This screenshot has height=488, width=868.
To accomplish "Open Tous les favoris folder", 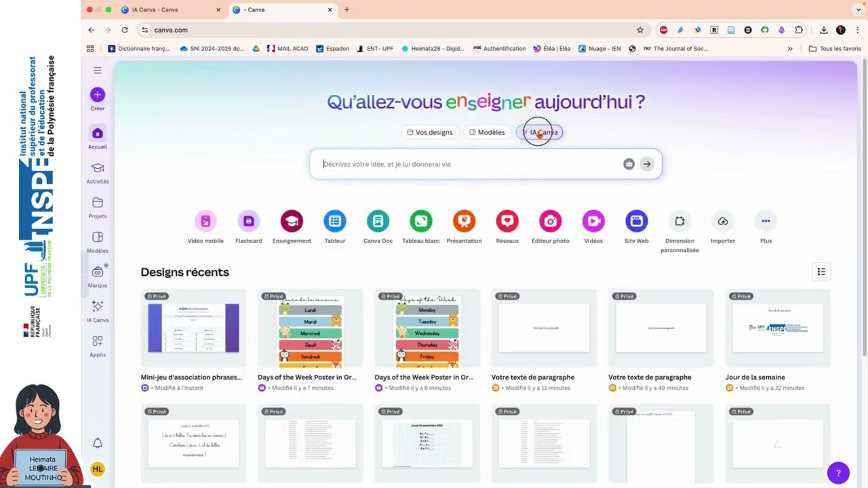I will coord(835,49).
